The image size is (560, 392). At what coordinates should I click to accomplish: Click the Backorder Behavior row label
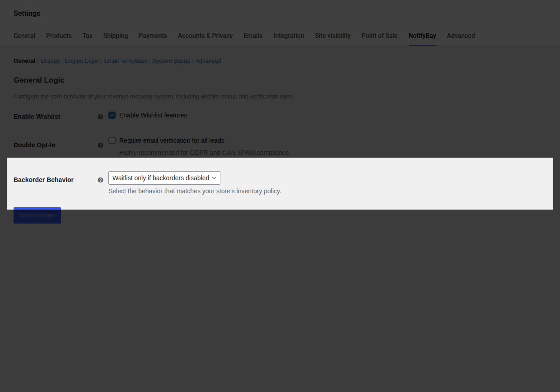pos(44,180)
